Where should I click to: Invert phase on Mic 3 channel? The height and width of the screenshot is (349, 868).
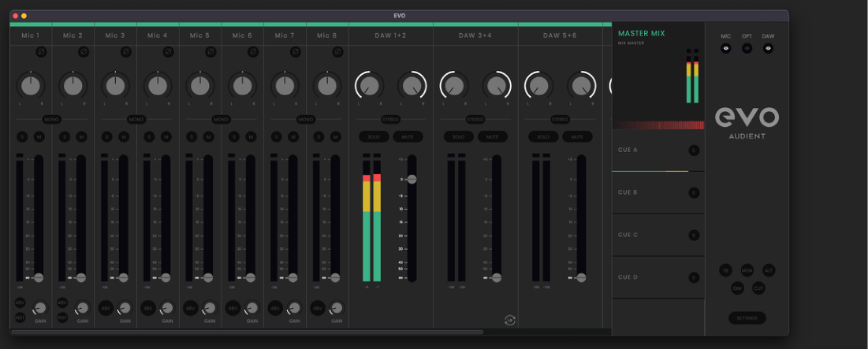(125, 51)
